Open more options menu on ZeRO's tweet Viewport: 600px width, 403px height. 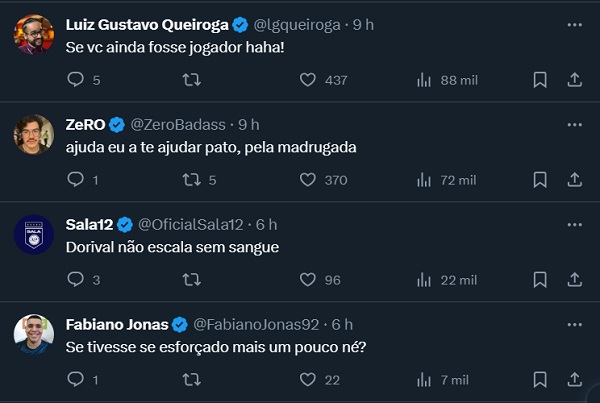(575, 124)
